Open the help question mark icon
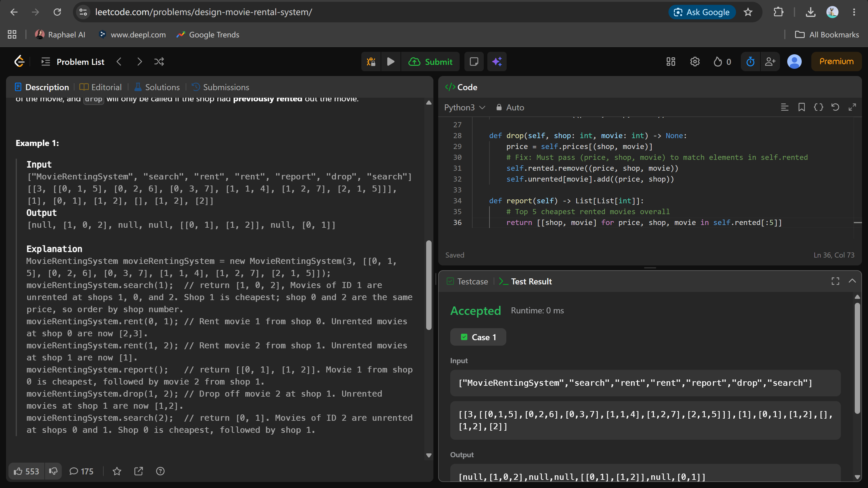Viewport: 868px width, 488px height. 160,471
